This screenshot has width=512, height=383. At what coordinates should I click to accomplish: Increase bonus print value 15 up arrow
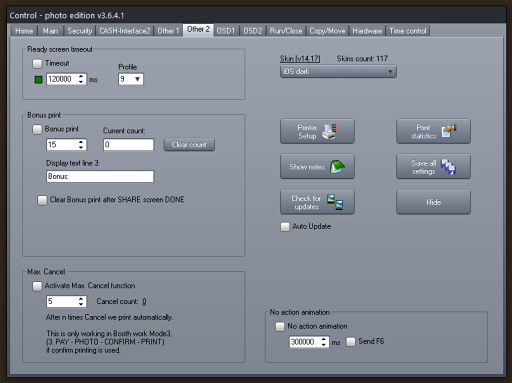pos(81,142)
